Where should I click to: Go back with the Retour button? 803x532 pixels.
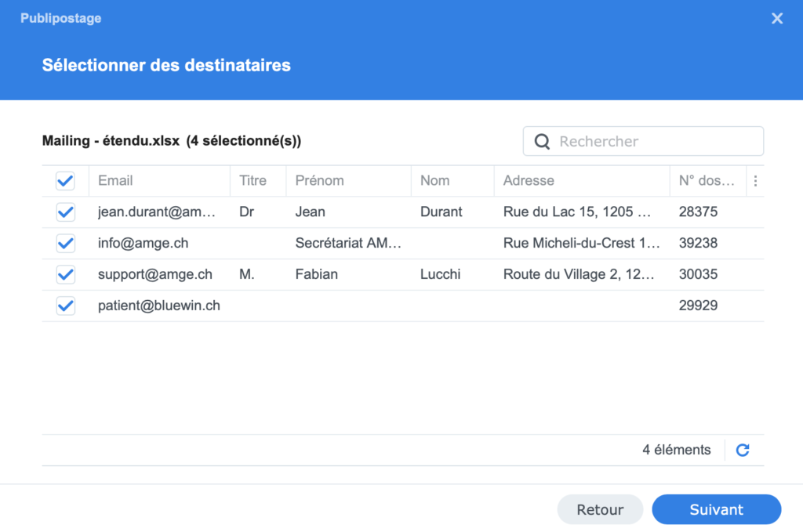(x=600, y=509)
